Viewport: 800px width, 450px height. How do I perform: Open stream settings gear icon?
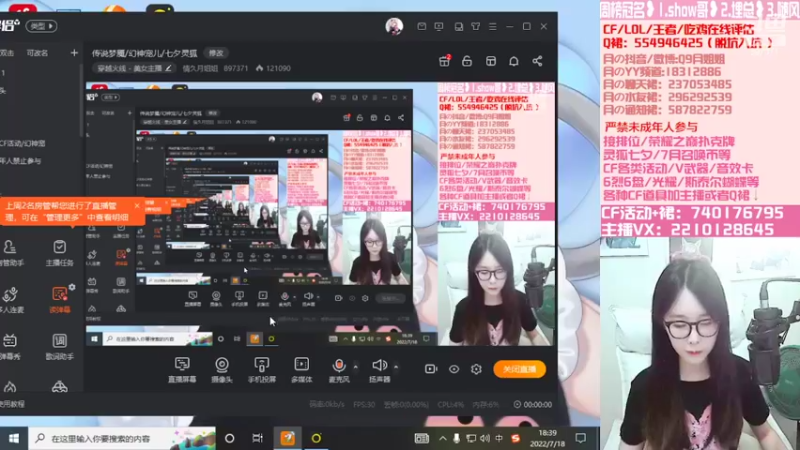click(476, 369)
